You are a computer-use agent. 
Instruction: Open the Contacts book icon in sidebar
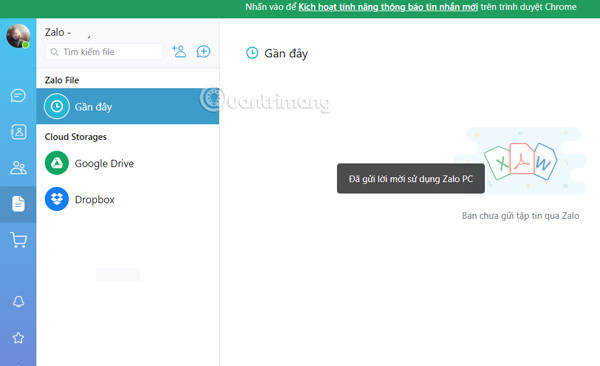tap(18, 132)
